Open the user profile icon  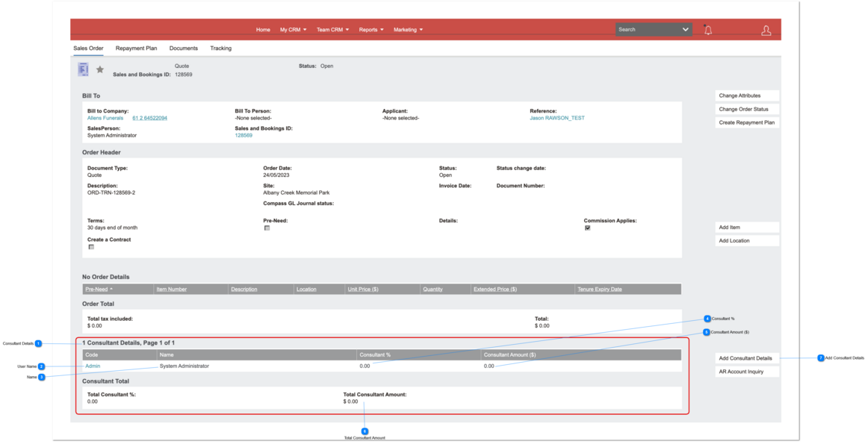[x=766, y=31]
